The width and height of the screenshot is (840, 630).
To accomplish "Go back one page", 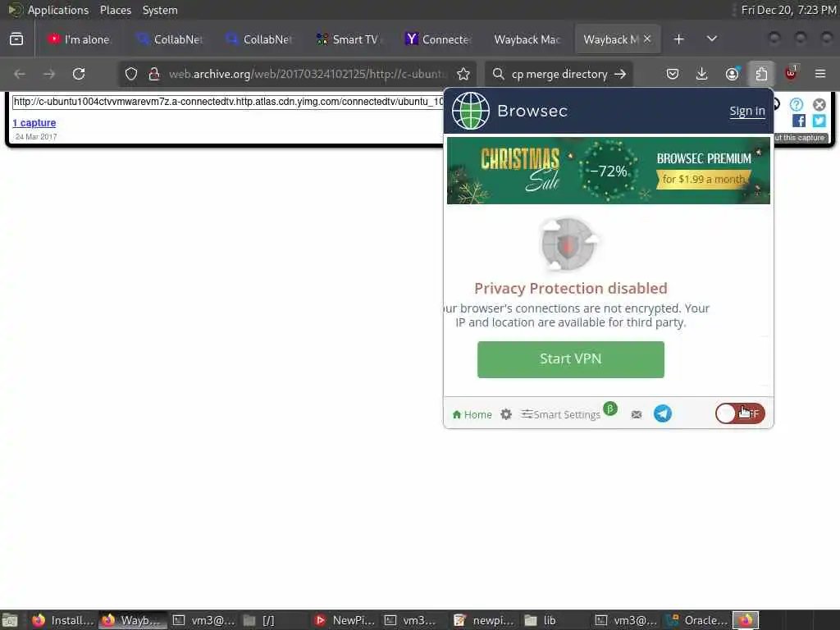I will (x=20, y=74).
